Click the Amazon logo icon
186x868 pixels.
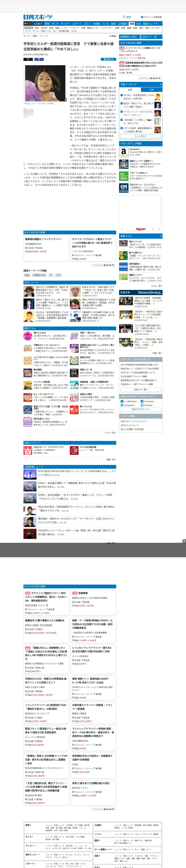tap(124, 152)
